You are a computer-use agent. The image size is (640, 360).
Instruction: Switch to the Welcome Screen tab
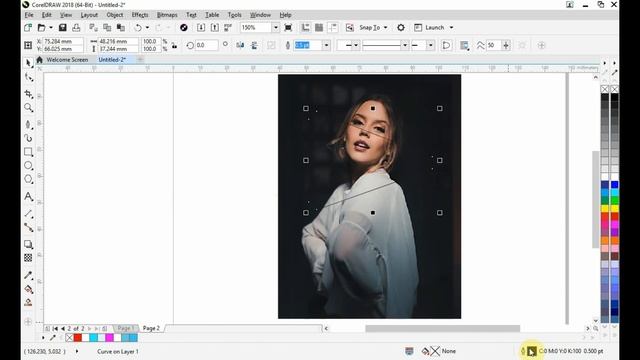click(x=67, y=60)
